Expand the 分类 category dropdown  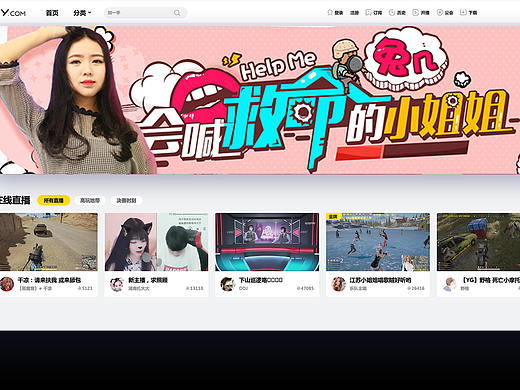(x=82, y=13)
